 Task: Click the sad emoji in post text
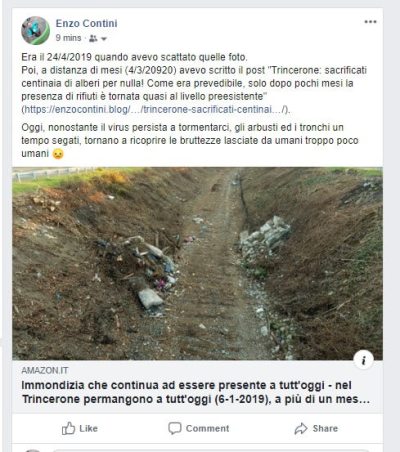(58, 154)
